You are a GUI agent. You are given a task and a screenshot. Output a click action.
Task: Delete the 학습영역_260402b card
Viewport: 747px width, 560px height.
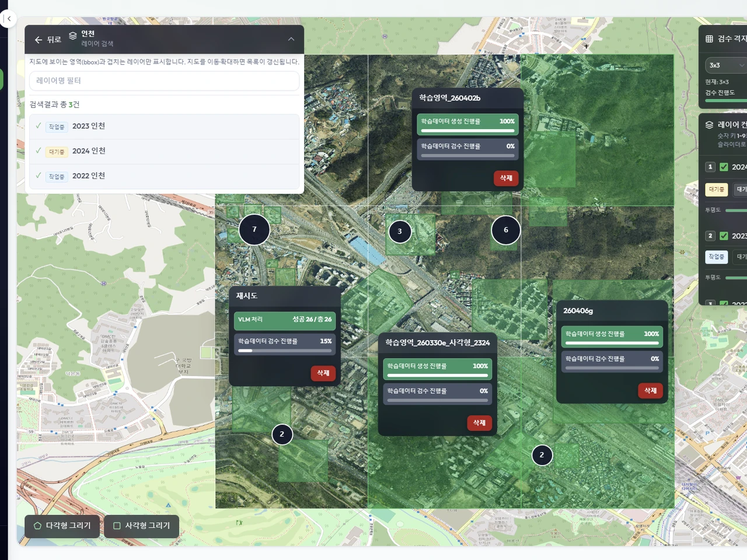point(506,178)
